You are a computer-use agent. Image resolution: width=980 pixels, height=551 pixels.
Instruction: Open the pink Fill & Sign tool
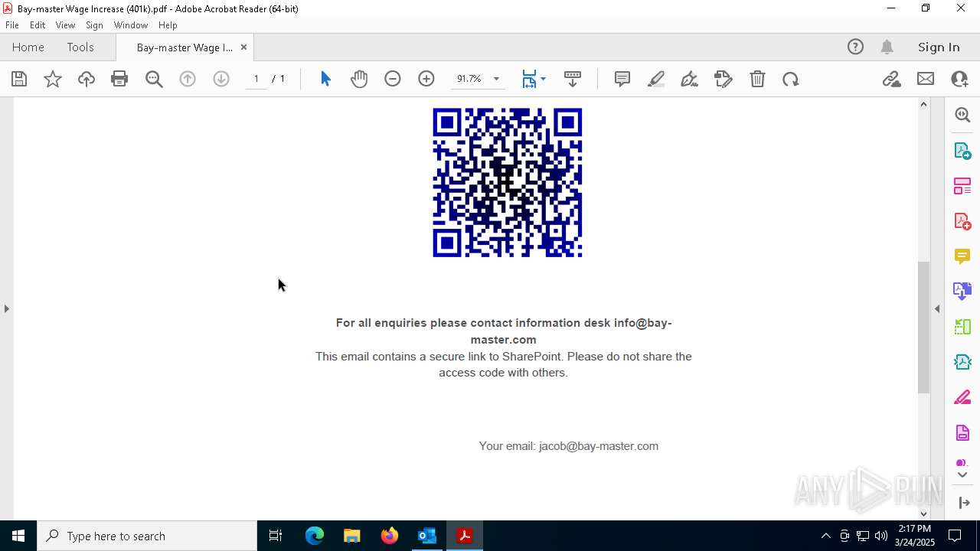(962, 398)
